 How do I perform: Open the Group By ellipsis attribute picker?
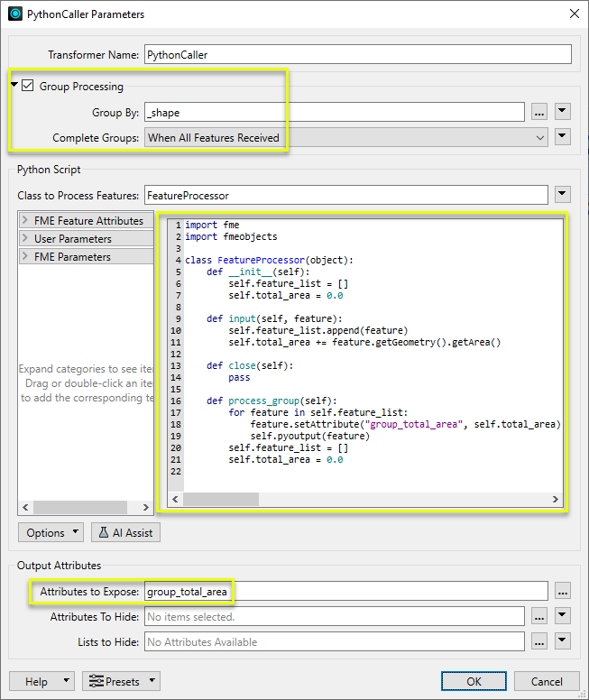click(x=539, y=112)
